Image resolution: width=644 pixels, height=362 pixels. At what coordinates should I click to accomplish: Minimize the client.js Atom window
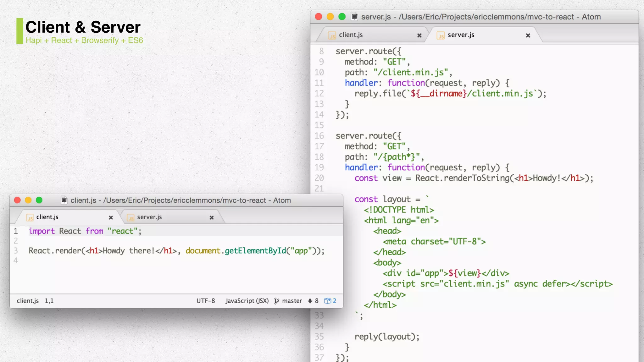pyautogui.click(x=28, y=200)
